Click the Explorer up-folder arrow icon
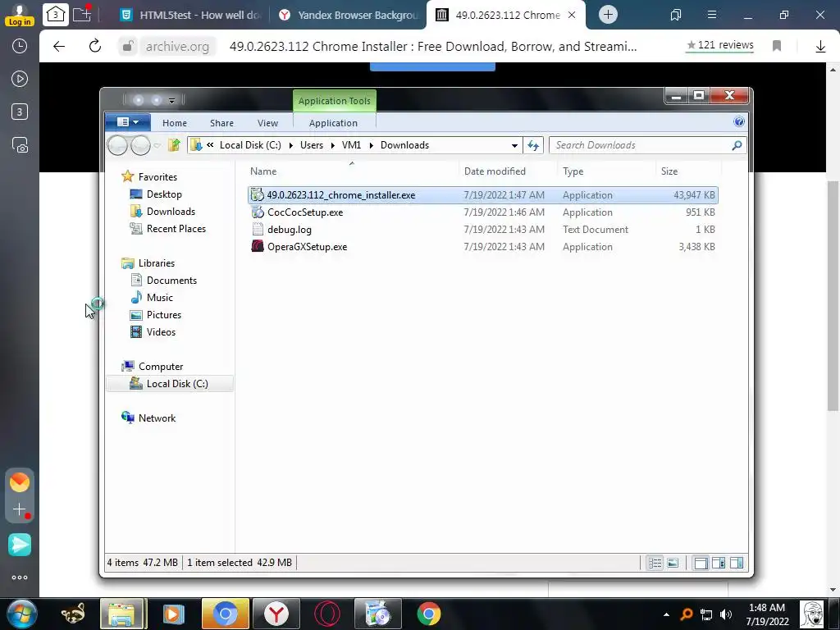Viewport: 840px width, 630px height. pyautogui.click(x=174, y=144)
